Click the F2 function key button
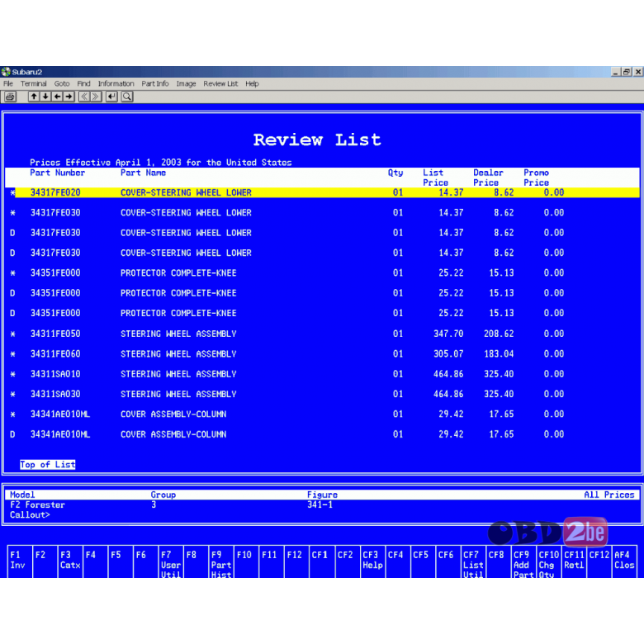 45,561
